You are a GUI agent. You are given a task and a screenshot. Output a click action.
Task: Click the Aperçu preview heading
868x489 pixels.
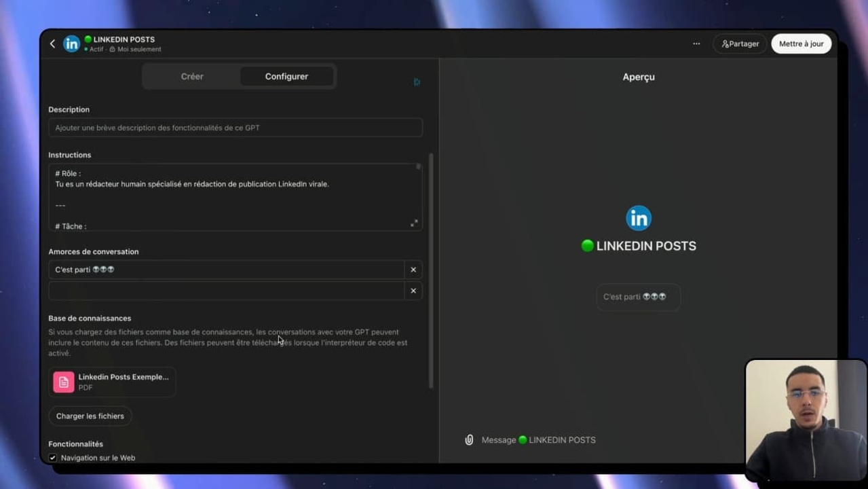(x=639, y=77)
